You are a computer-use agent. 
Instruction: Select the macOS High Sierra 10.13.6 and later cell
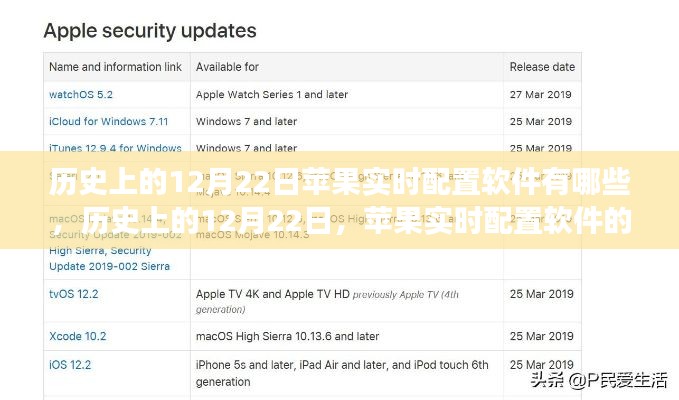(x=288, y=336)
